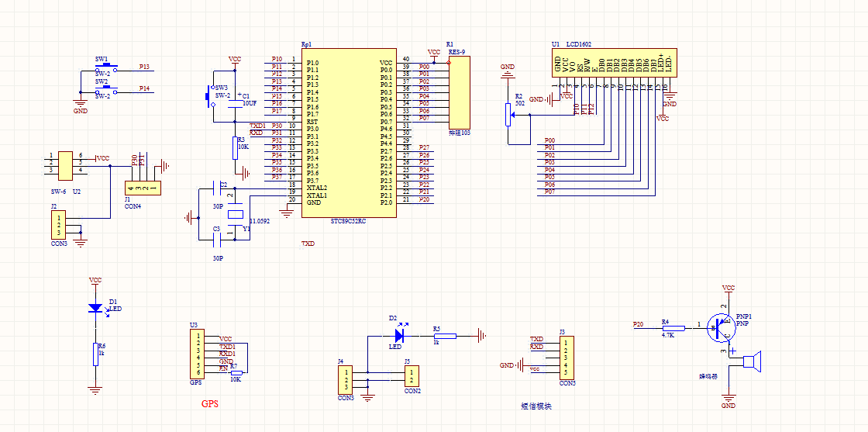This screenshot has width=868, height=432.
Task: Select the STC89C52RC microcontroller chip
Action: point(349,132)
